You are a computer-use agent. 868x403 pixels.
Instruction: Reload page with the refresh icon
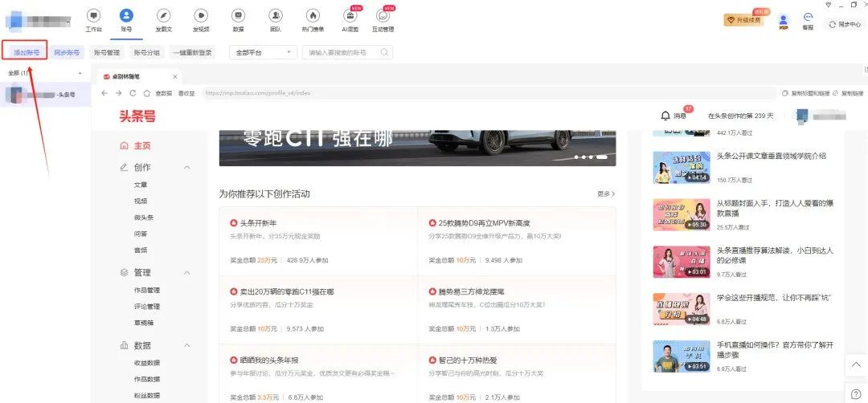pyautogui.click(x=133, y=93)
